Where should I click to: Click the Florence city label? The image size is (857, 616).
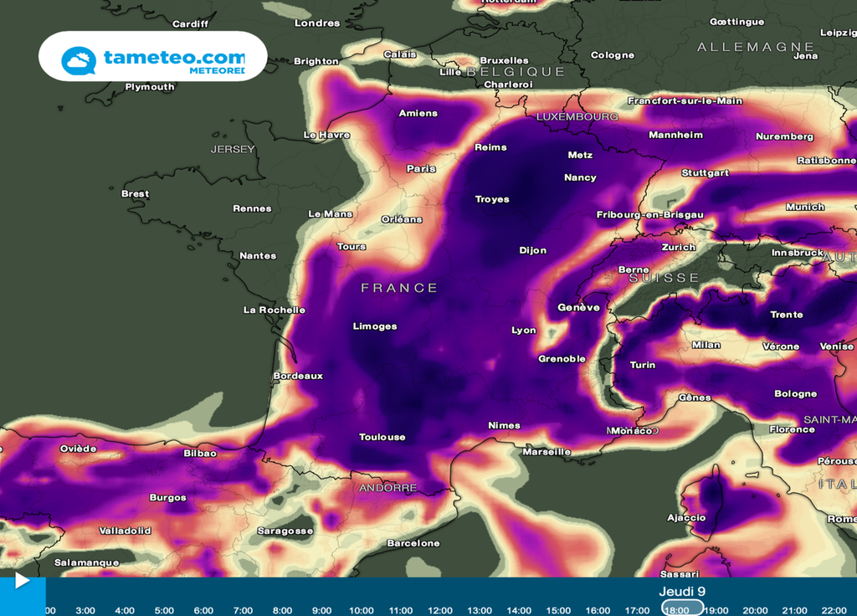[x=792, y=429]
